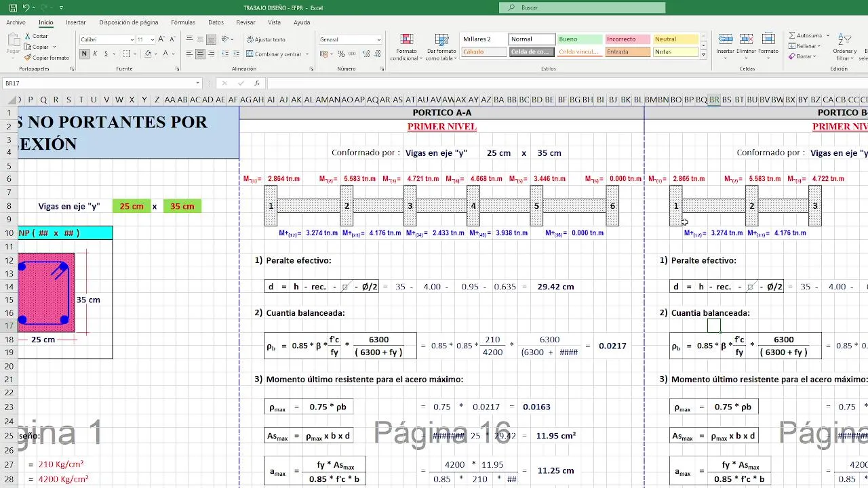868x488 pixels.
Task: Toggle underline (S) formatting
Action: tap(105, 54)
